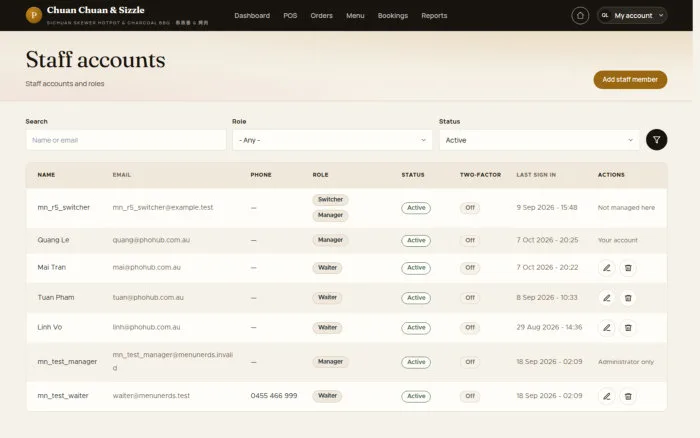Image resolution: width=700 pixels, height=438 pixels.
Task: Click the Switcher role badge for mn_r5_switcher
Action: click(330, 200)
